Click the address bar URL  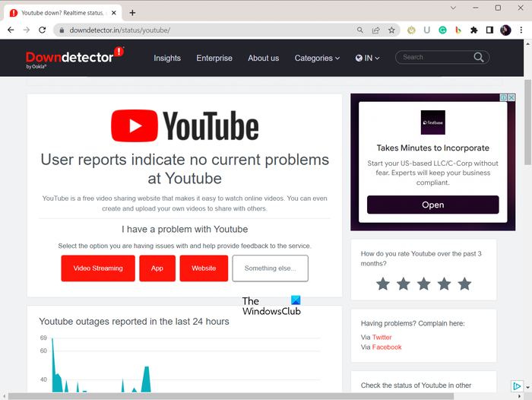click(x=120, y=30)
